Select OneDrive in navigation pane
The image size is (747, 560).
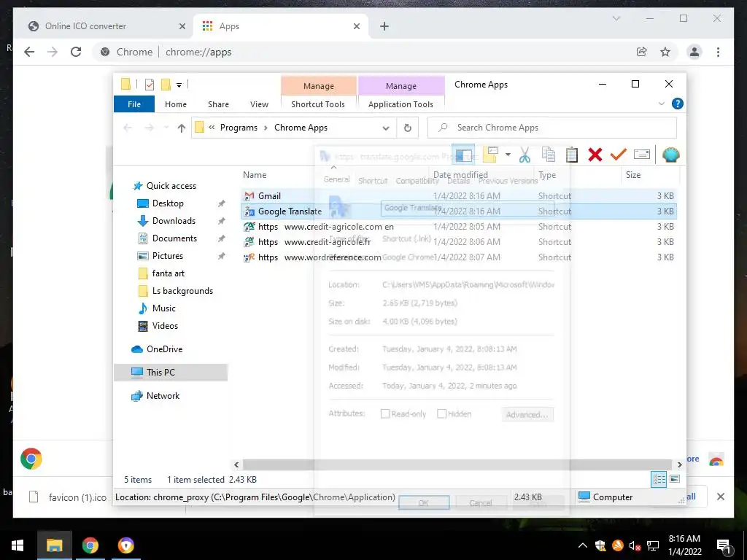point(164,349)
